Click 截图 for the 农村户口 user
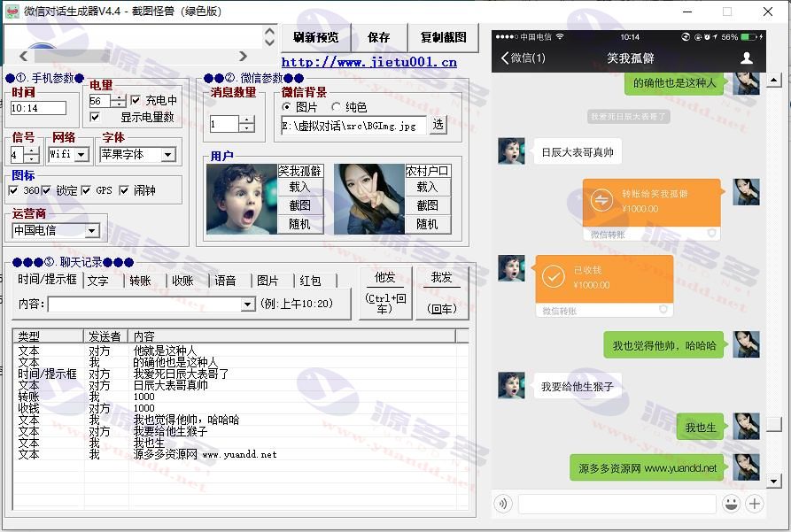Image resolution: width=791 pixels, height=532 pixels. [427, 205]
